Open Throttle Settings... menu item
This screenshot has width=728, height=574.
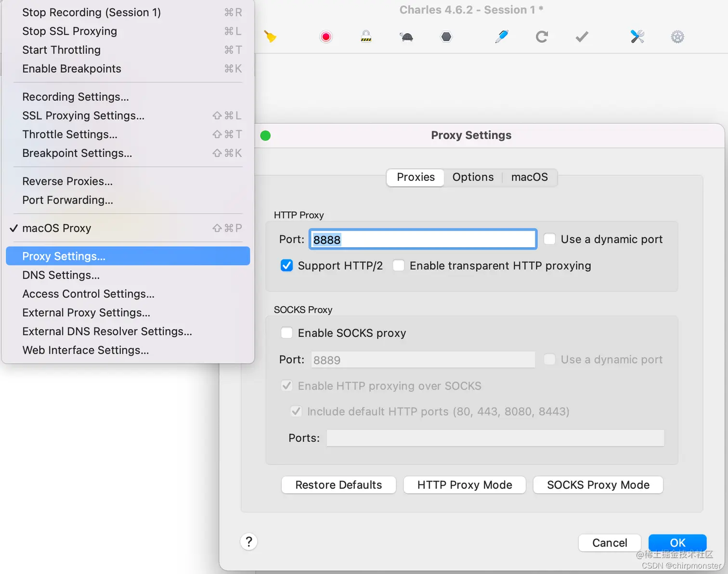(x=128, y=134)
